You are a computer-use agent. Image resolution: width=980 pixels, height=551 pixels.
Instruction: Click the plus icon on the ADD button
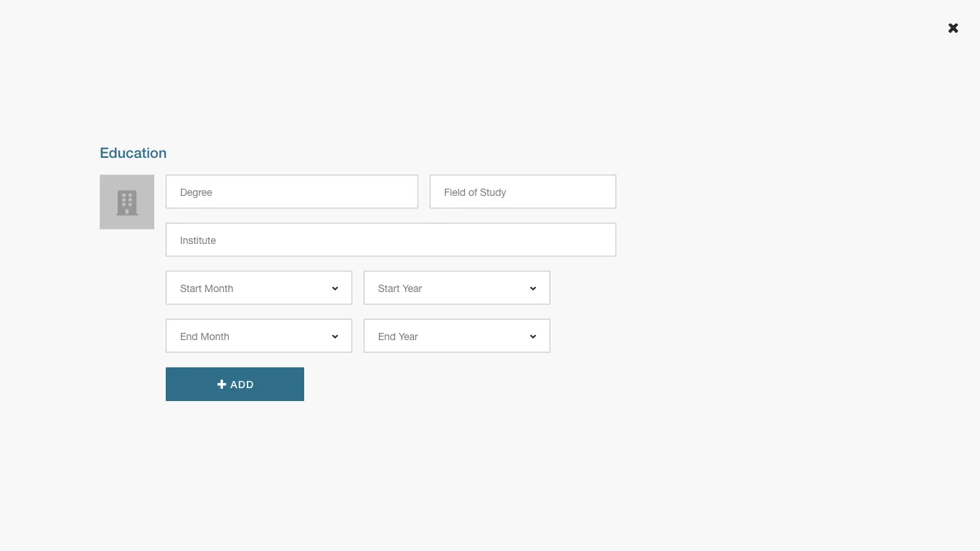(222, 385)
